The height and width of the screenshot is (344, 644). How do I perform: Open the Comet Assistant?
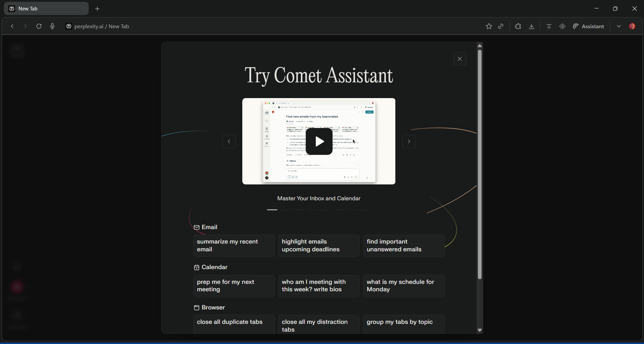pyautogui.click(x=589, y=26)
